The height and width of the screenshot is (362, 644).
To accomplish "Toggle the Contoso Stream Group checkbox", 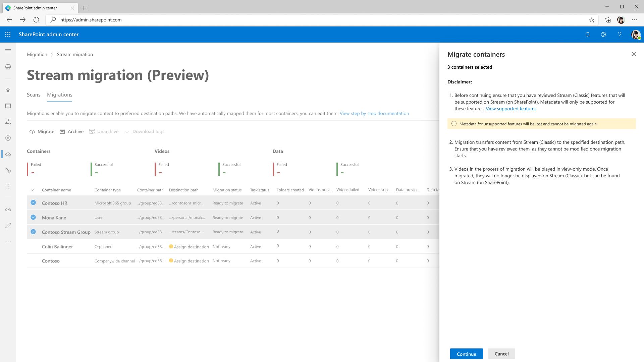I will (33, 231).
